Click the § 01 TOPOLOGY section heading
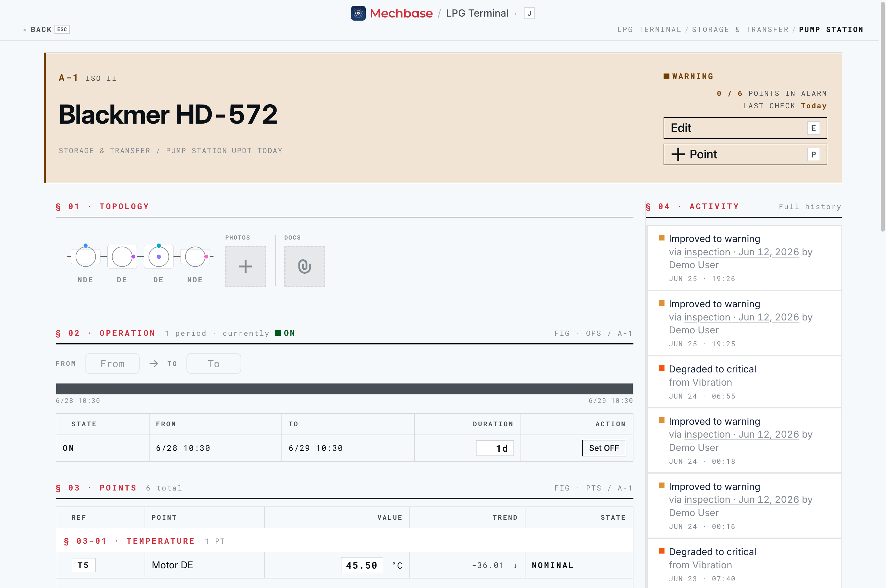This screenshot has height=588, width=886. (x=102, y=207)
